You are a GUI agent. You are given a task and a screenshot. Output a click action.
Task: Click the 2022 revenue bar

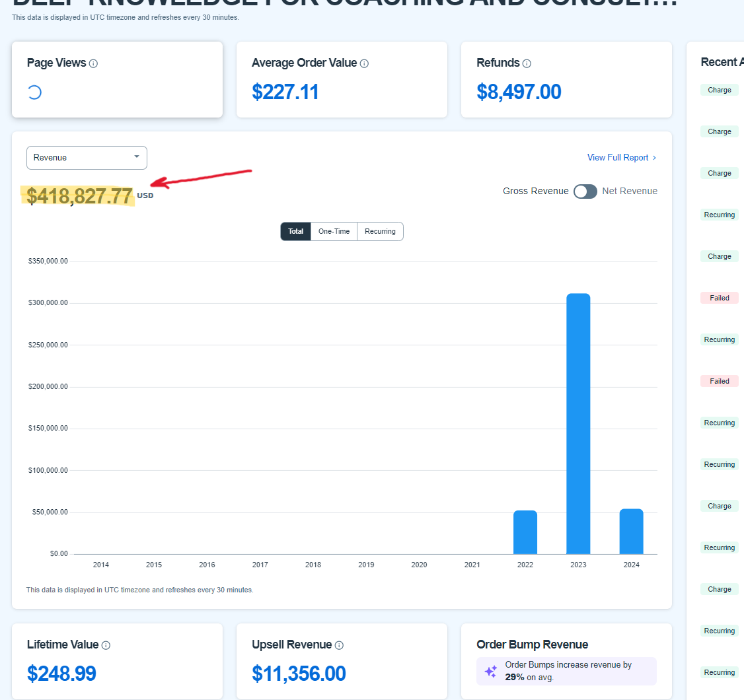(525, 532)
